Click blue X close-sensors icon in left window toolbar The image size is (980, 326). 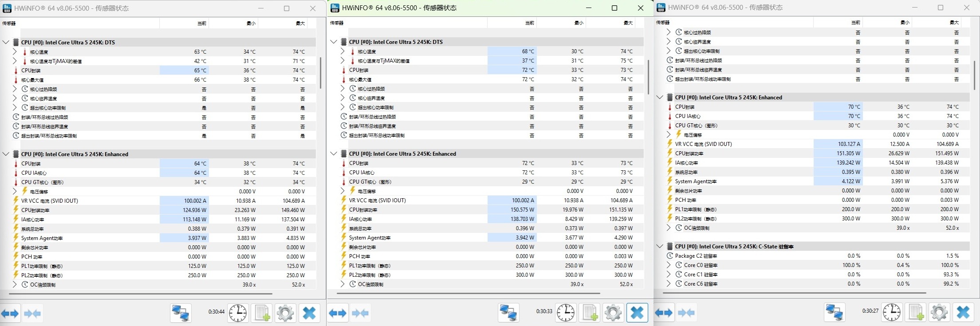pos(309,313)
